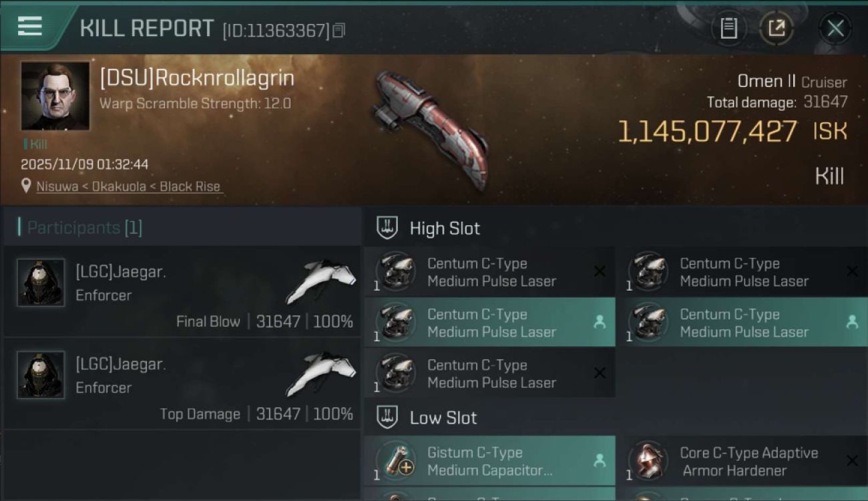Open Nisuwa < Okakuola < Black Rise location link
This screenshot has width=868, height=501.
coord(128,186)
